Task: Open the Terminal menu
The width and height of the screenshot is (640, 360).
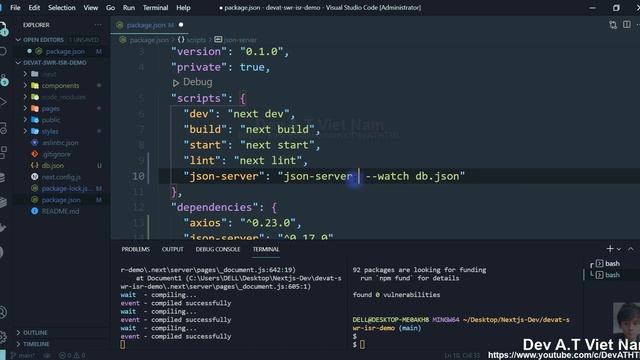Action: [x=155, y=7]
